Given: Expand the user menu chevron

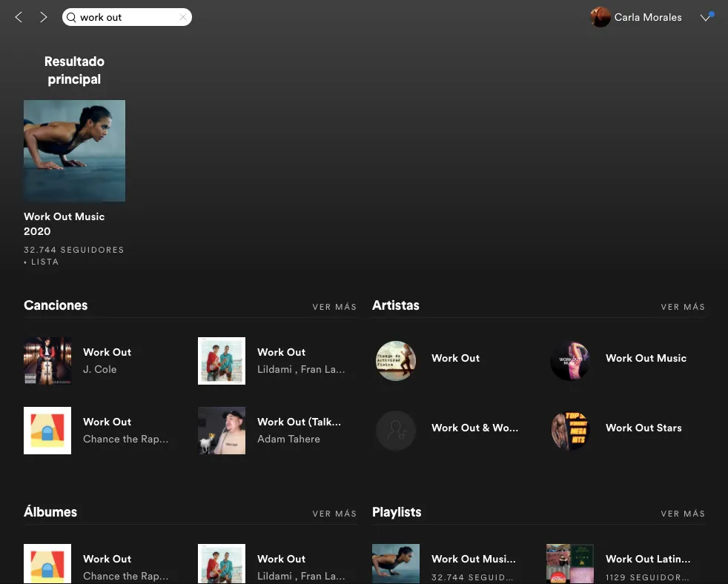Looking at the screenshot, I should click(x=705, y=17).
